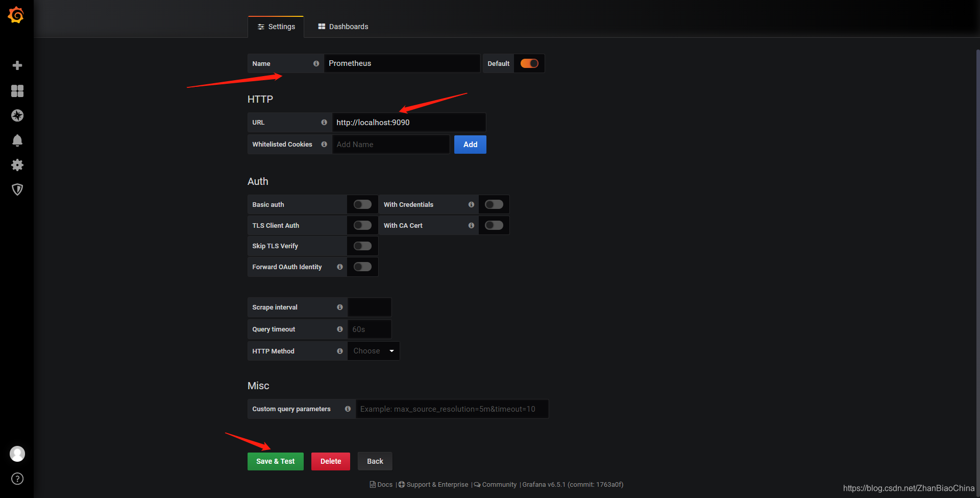Image resolution: width=980 pixels, height=498 pixels.
Task: Open the Docs footer link
Action: (x=381, y=485)
